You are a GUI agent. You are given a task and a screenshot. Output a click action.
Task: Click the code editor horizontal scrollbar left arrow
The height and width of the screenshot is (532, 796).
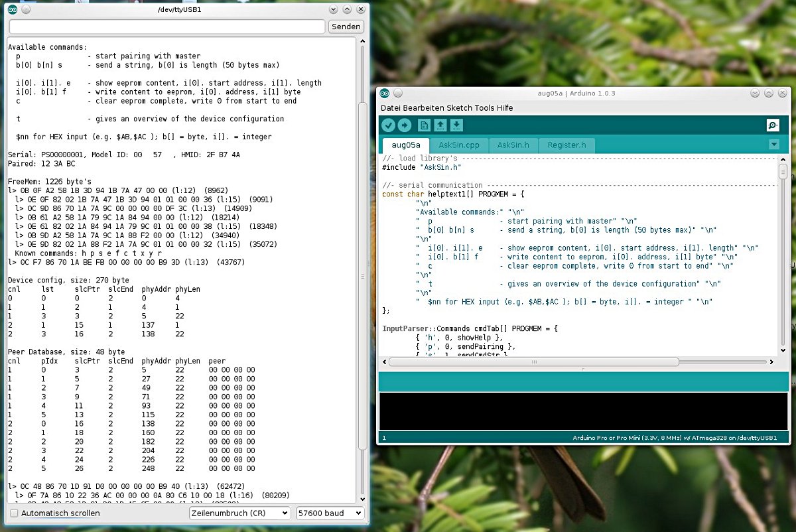pos(384,362)
